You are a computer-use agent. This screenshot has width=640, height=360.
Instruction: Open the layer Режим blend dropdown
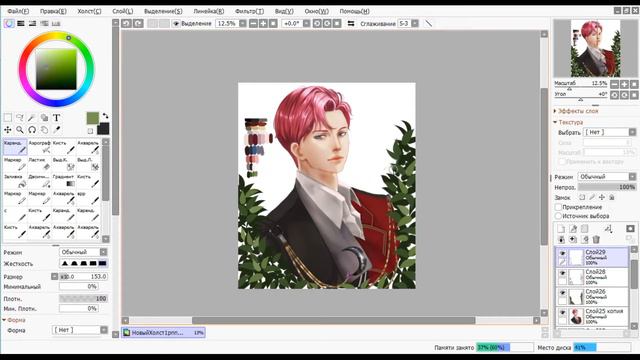coord(607,177)
